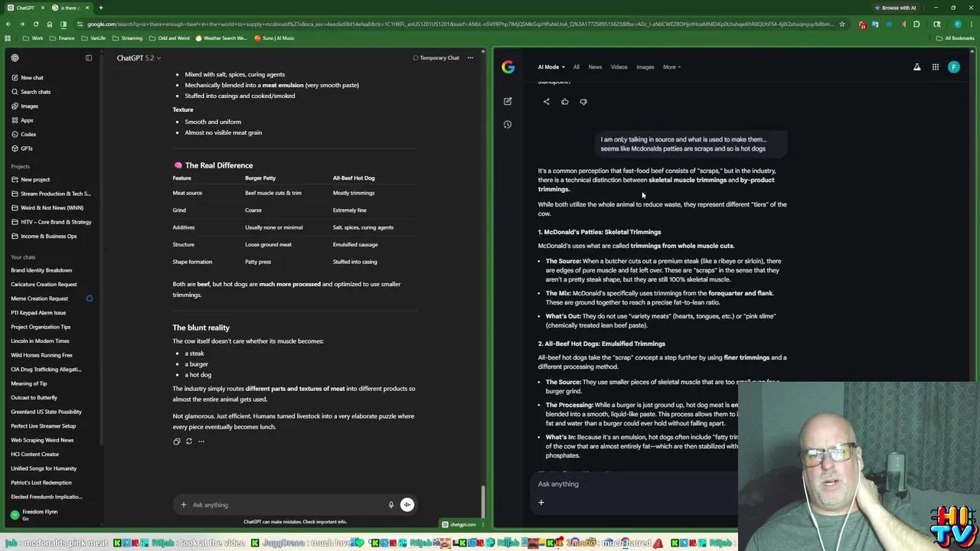Open Suno | AI Music bookmark

(274, 37)
